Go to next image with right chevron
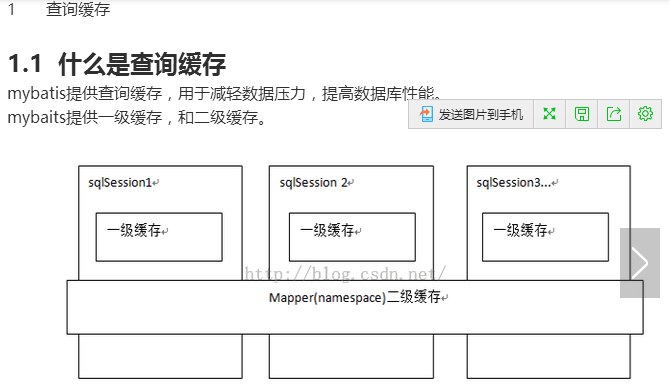Viewport: 669px width, 392px height. coord(640,263)
